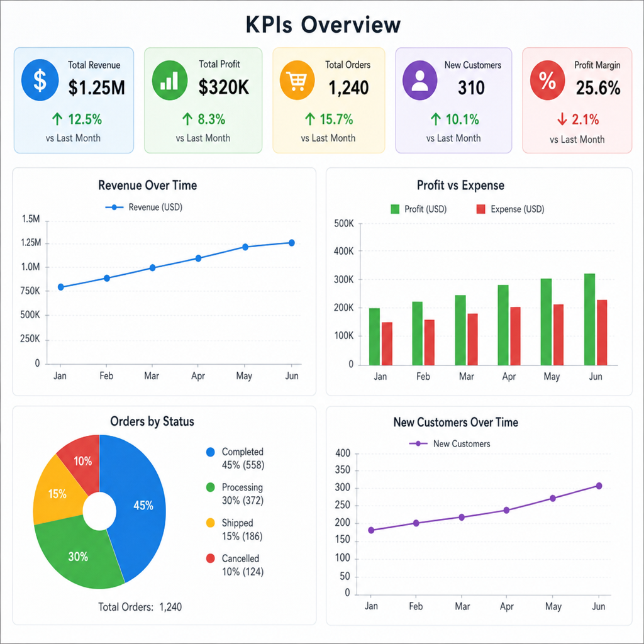Click the Orders by Status chart title
Viewport: 644px width, 644px height.
152,421
